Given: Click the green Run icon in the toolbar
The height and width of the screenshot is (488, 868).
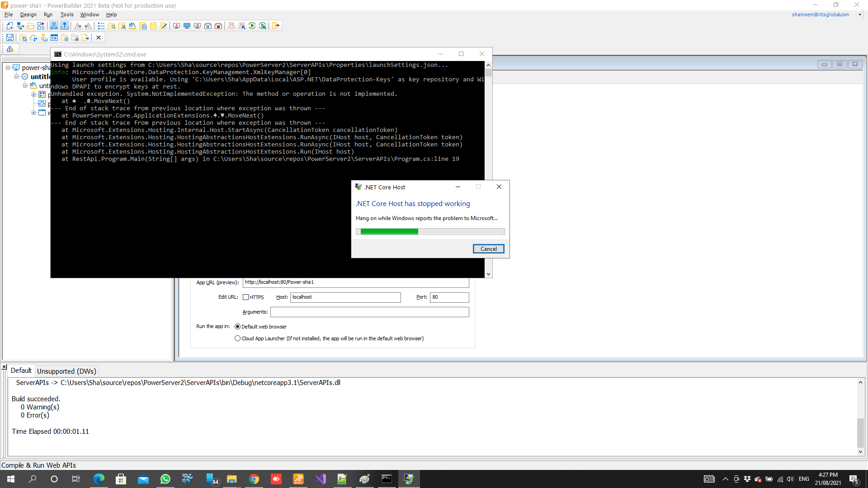Looking at the screenshot, I should (x=252, y=26).
